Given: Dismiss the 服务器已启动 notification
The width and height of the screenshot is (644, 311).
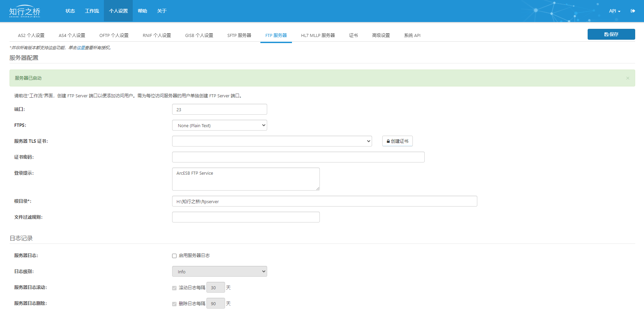Looking at the screenshot, I should [x=628, y=78].
